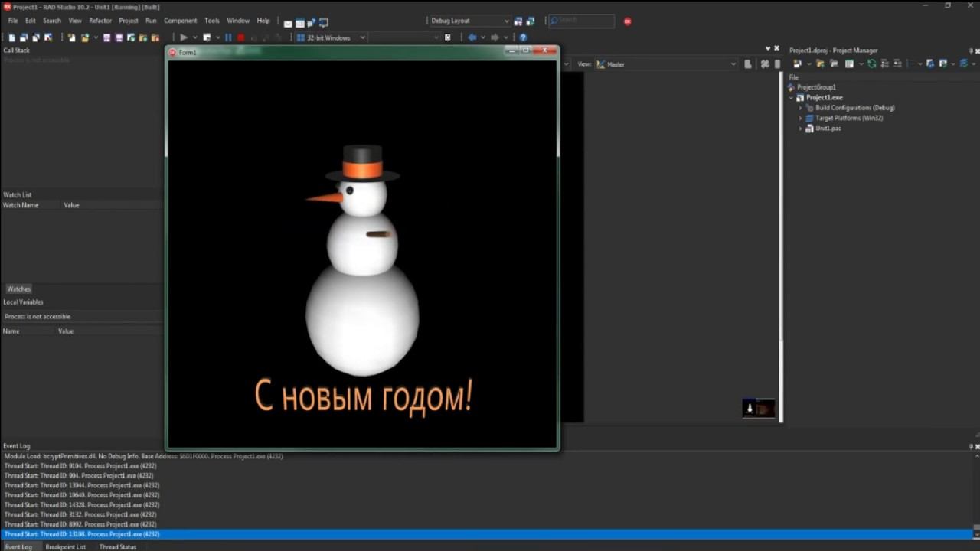
Task: Open the Window menu
Action: coord(238,21)
